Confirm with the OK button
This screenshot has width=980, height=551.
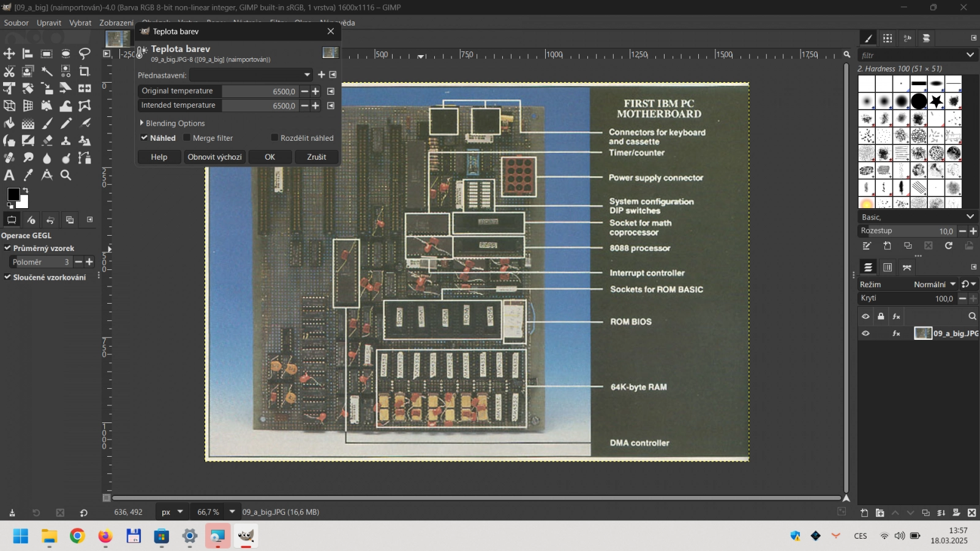click(269, 157)
